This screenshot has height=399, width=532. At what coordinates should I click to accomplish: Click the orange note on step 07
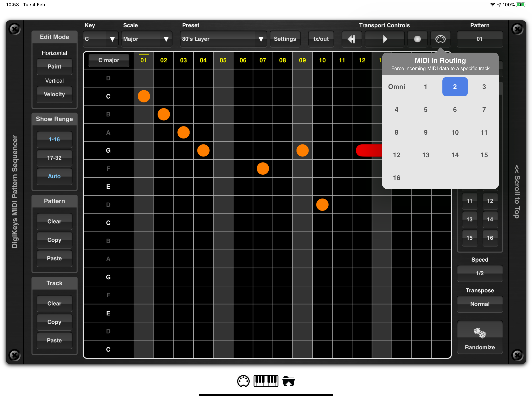(x=263, y=169)
